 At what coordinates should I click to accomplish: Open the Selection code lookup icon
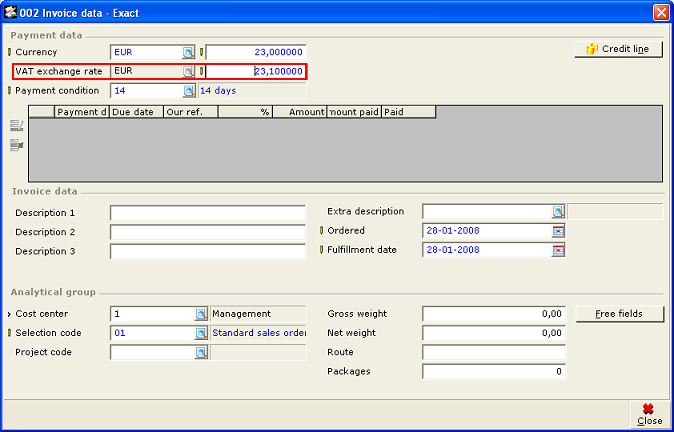click(x=201, y=333)
